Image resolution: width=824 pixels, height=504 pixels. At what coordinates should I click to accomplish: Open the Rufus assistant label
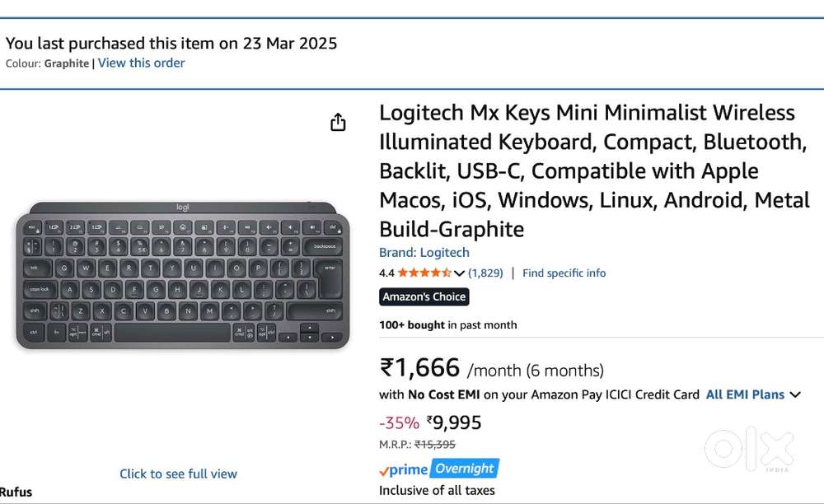click(x=16, y=492)
